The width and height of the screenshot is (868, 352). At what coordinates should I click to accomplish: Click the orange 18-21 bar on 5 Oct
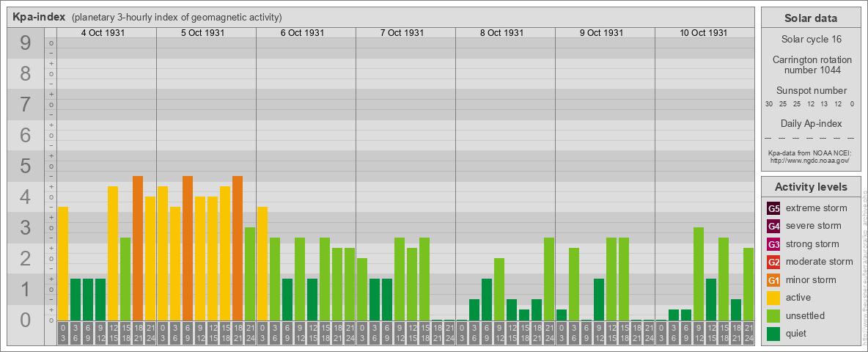[x=238, y=248]
